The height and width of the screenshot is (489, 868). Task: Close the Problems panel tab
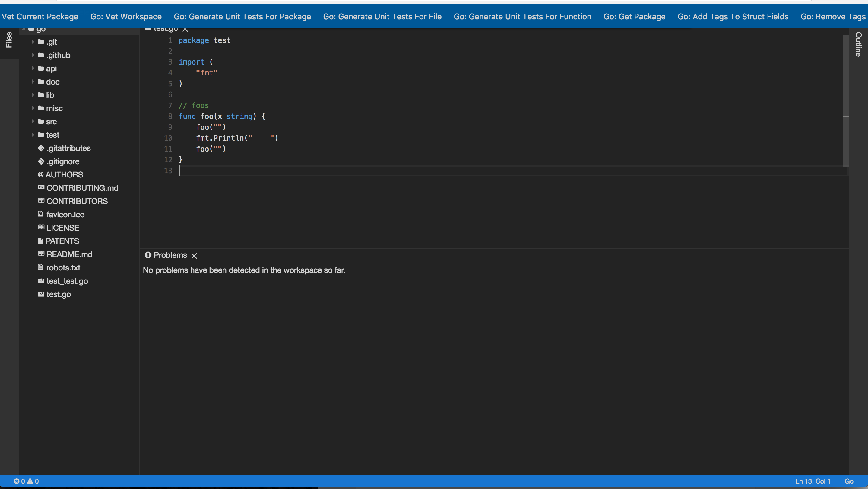pos(194,256)
